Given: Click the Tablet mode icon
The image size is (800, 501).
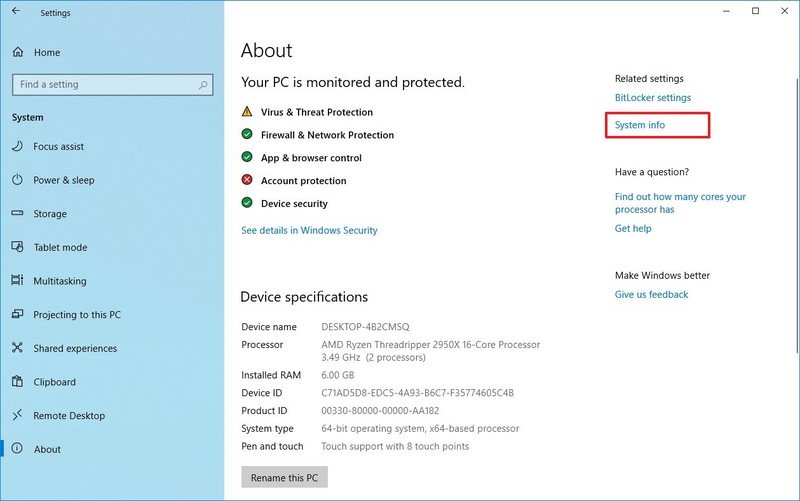Looking at the screenshot, I should [x=17, y=247].
